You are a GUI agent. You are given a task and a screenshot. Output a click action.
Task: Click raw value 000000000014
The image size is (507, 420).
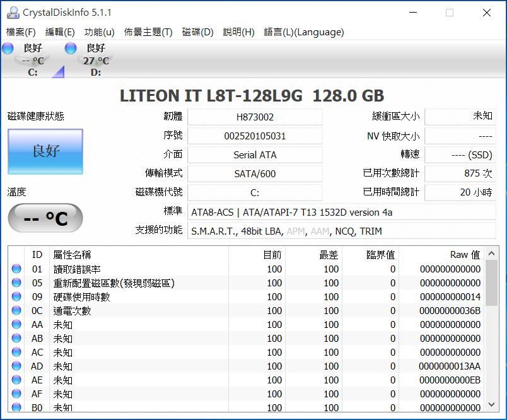(450, 297)
